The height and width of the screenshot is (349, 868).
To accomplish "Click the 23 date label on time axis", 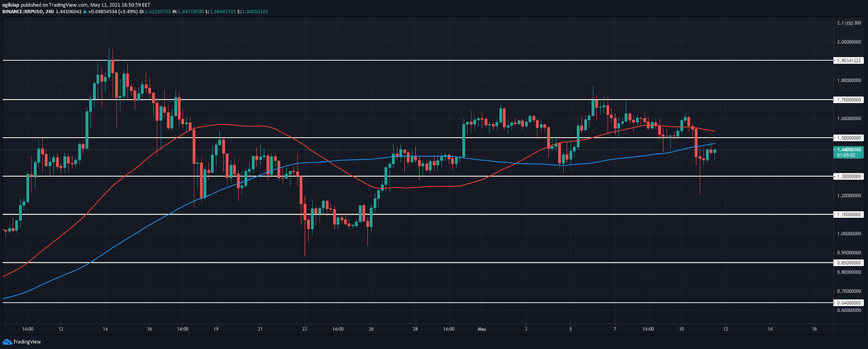I will coord(304,329).
